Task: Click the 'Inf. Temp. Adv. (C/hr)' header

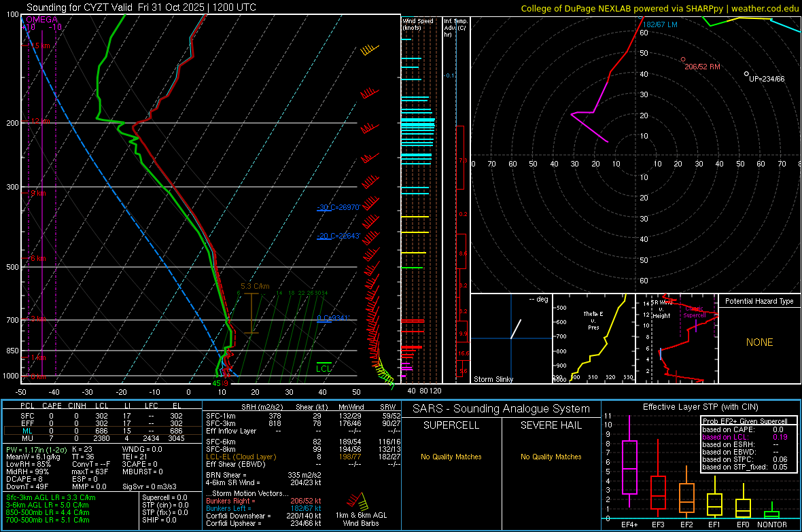Action: pyautogui.click(x=455, y=28)
